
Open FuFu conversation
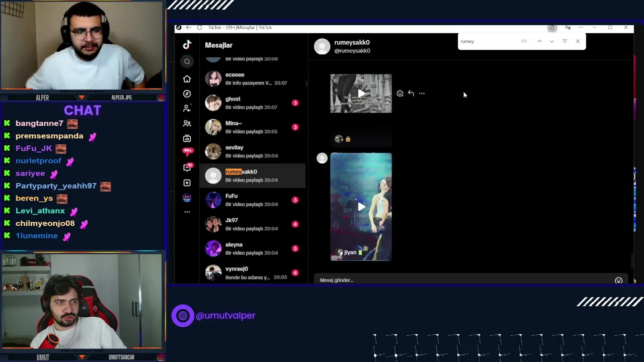click(x=253, y=200)
